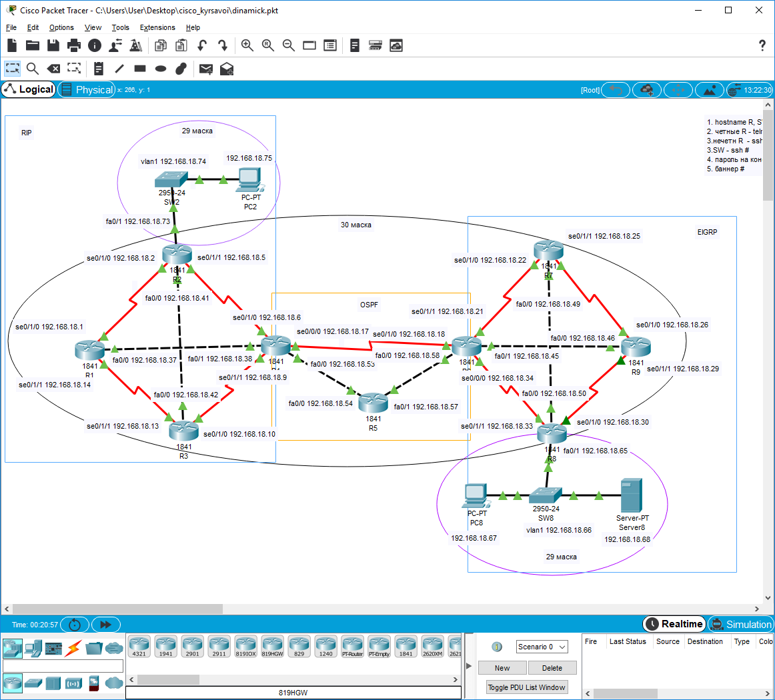This screenshot has height=700, width=775.
Task: Select the Wireless Devices subcategory
Action: pos(73,683)
